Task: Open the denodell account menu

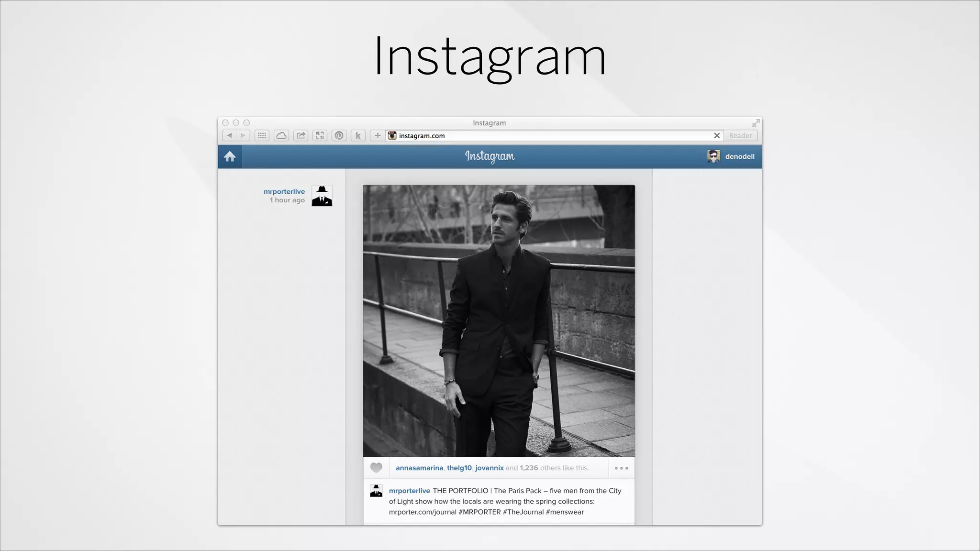Action: point(732,156)
